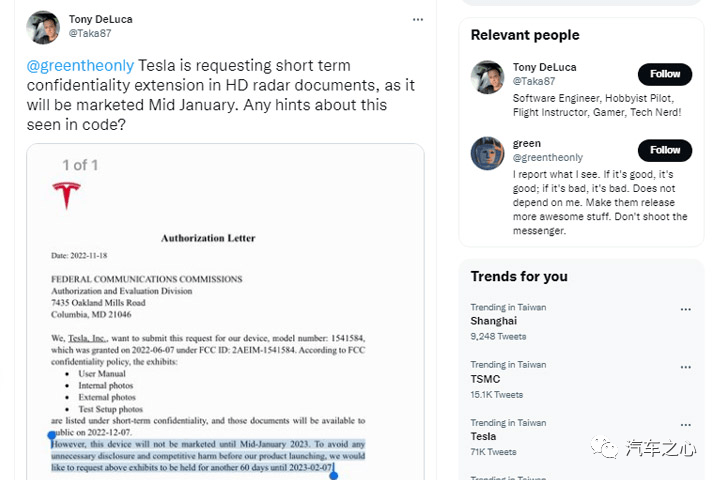Click green's avatar in Relevant people
720x480 pixels.
coord(487,153)
